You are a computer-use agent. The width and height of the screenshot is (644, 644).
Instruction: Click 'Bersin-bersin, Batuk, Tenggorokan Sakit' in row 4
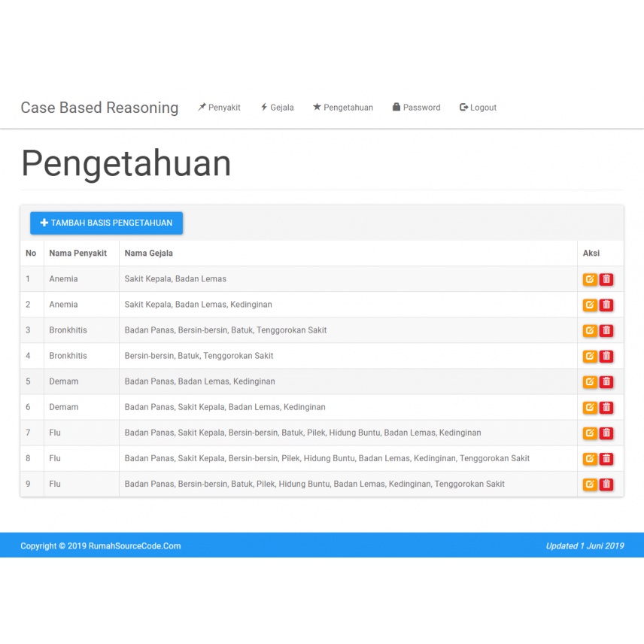[x=199, y=356]
